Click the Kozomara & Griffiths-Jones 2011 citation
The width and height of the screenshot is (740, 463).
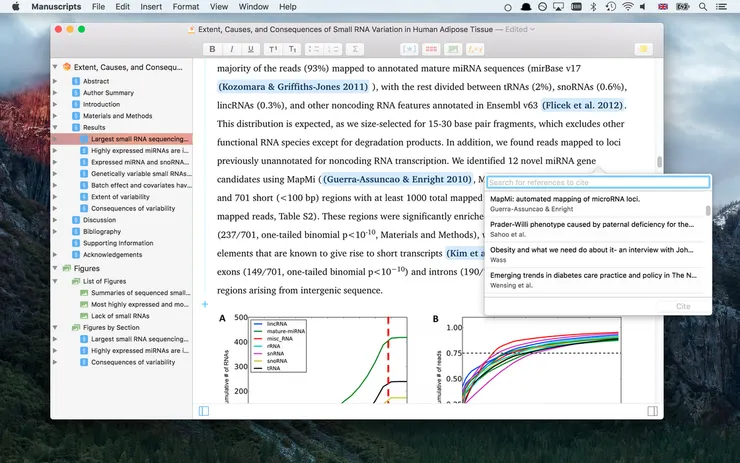[x=294, y=87]
